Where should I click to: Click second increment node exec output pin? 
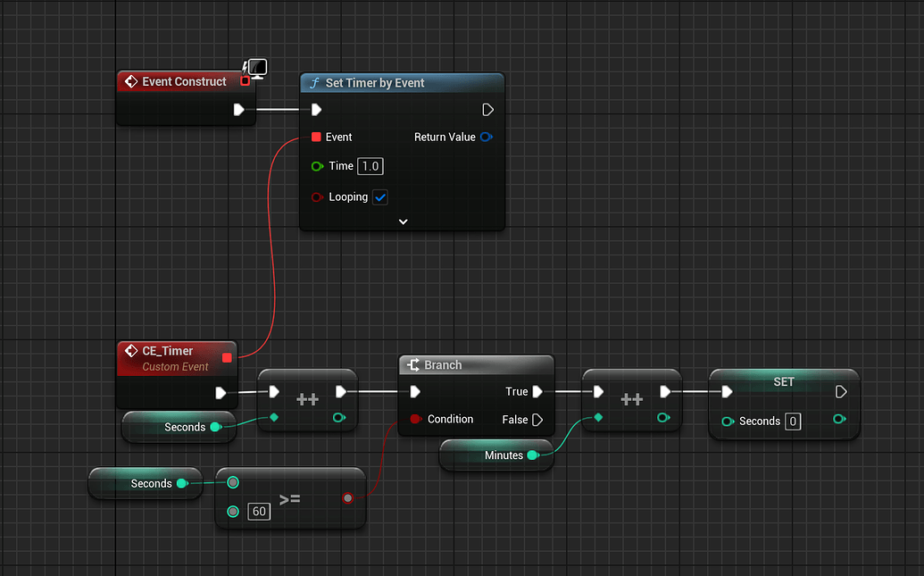click(x=665, y=391)
